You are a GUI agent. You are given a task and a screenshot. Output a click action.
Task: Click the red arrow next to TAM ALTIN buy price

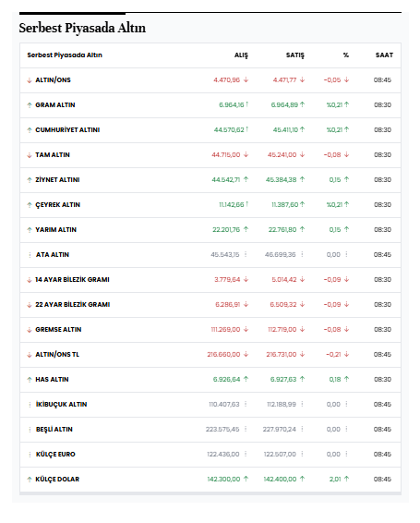tap(246, 154)
